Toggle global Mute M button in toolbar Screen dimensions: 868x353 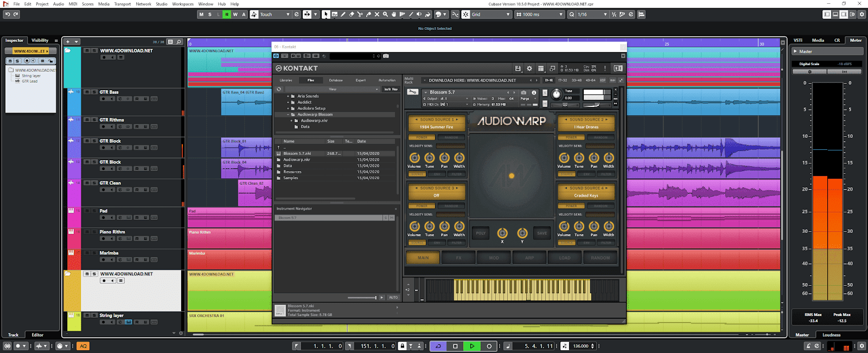coord(201,15)
